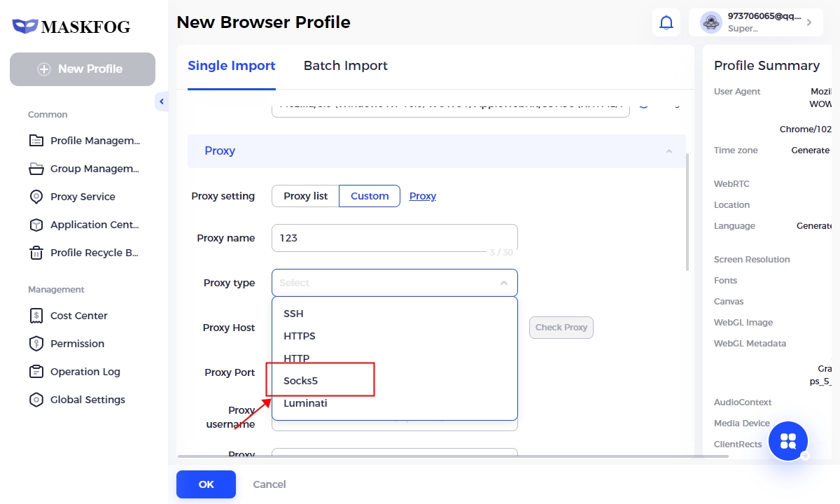Image resolution: width=840 pixels, height=504 pixels.
Task: Collapse the left sidebar arrow
Action: pos(162,102)
